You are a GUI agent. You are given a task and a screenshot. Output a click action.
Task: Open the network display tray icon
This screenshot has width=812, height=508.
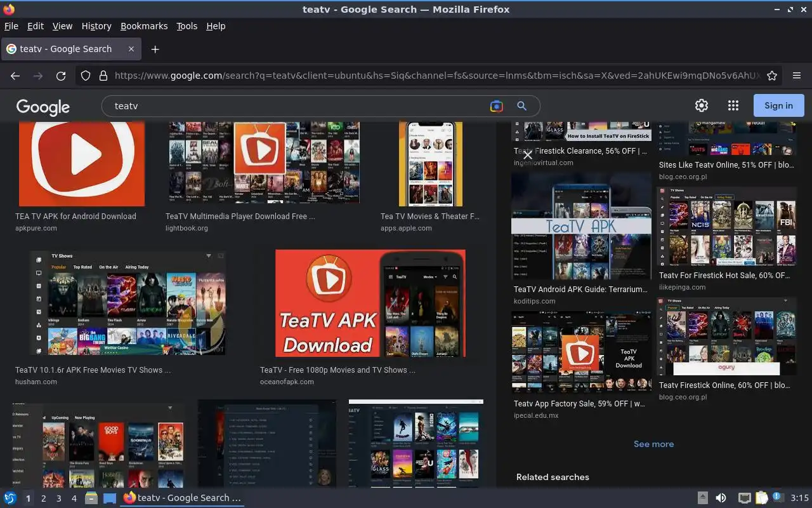[x=745, y=498]
